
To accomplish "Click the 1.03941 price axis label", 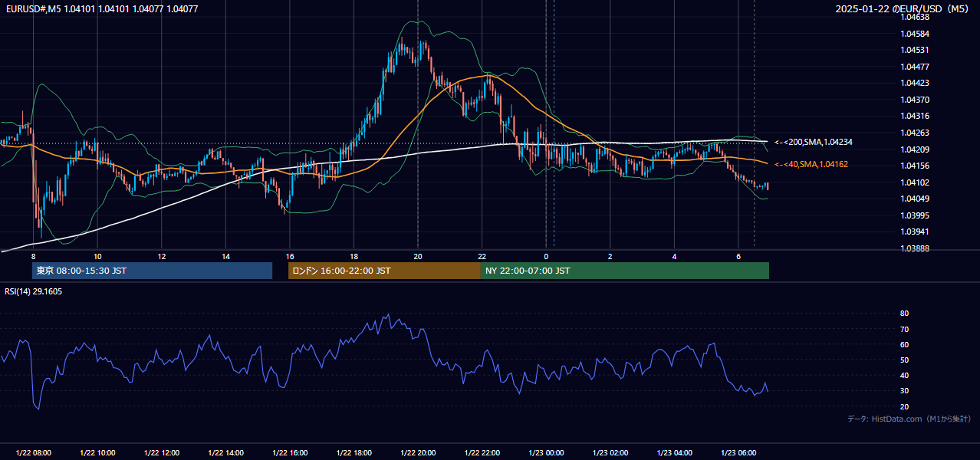I will tap(915, 232).
